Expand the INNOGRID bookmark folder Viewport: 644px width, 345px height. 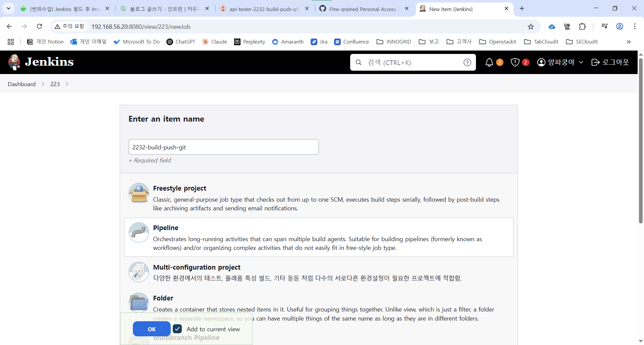coord(394,42)
